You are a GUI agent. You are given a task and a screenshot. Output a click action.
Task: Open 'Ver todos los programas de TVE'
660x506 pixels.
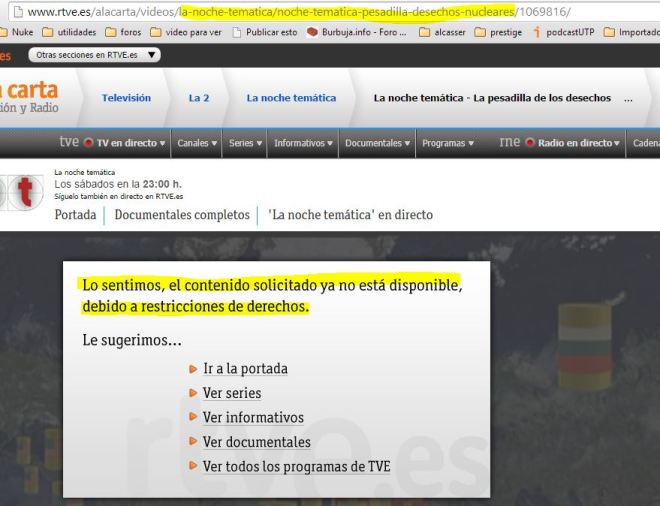296,467
